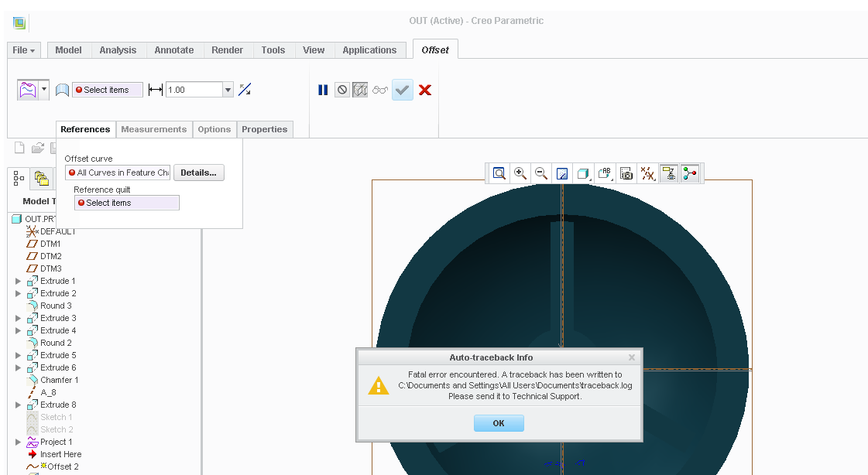Click the All Curves in Feature collector

118,173
